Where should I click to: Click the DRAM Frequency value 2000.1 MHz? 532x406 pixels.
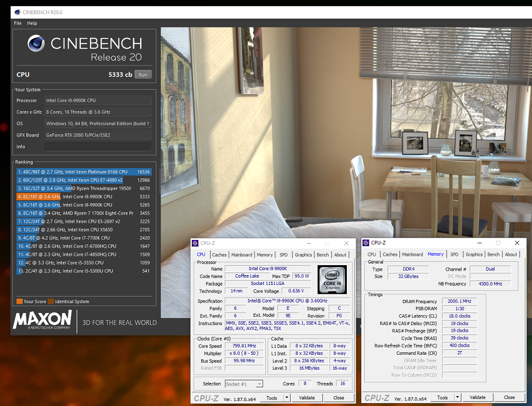point(459,301)
